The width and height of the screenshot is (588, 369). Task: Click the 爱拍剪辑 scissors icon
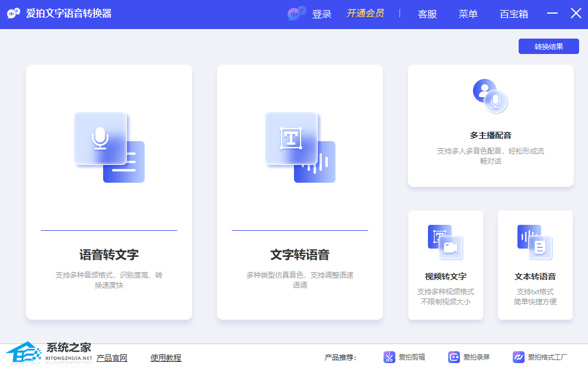pyautogui.click(x=389, y=357)
